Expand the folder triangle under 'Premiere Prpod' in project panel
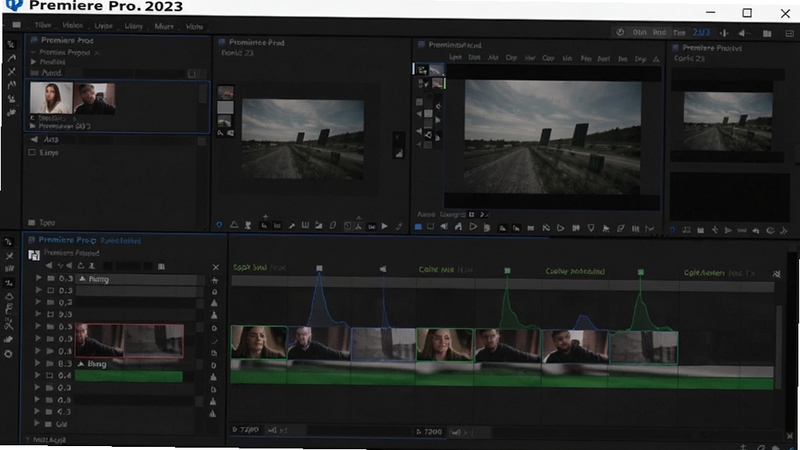 point(34,62)
